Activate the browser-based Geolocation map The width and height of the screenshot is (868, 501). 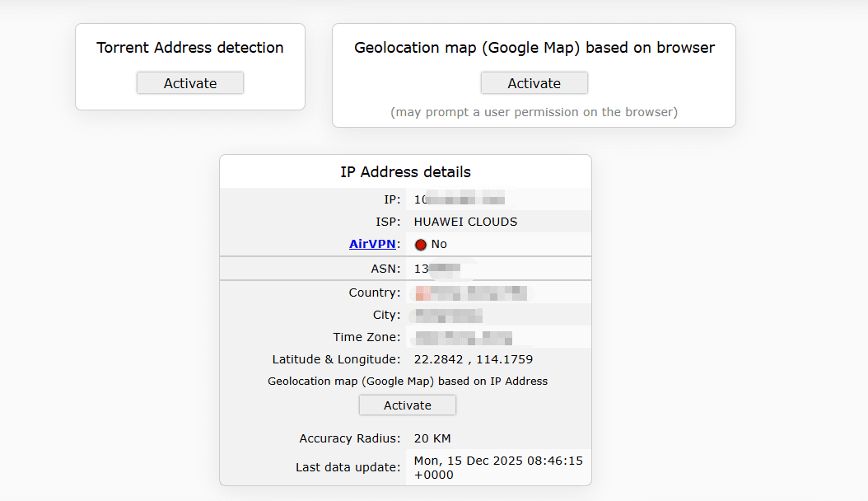[x=534, y=83]
